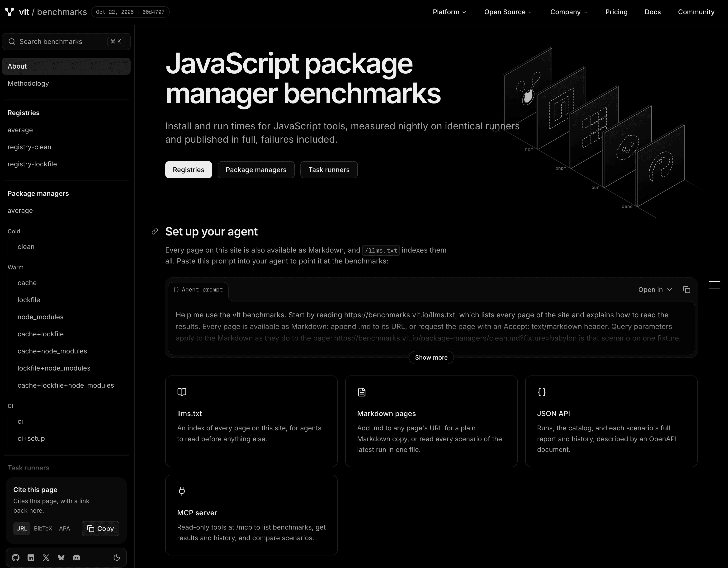Open the 'Open in' dropdown
Image resolution: width=728 pixels, height=568 pixels.
(655, 290)
